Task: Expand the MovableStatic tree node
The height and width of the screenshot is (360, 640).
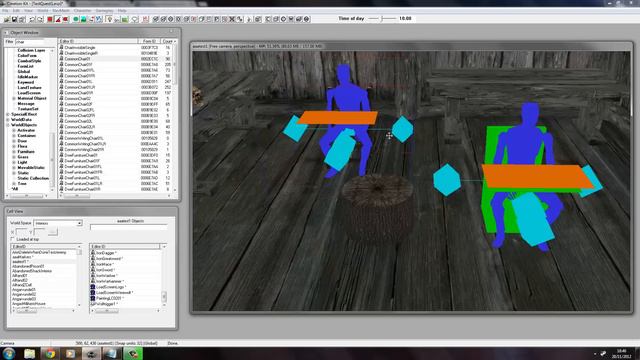Action: [x=14, y=167]
